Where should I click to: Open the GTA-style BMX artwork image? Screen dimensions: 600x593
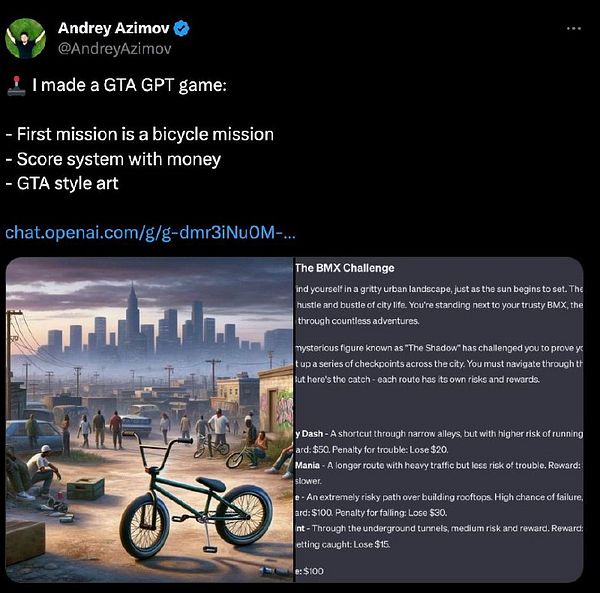[150, 420]
